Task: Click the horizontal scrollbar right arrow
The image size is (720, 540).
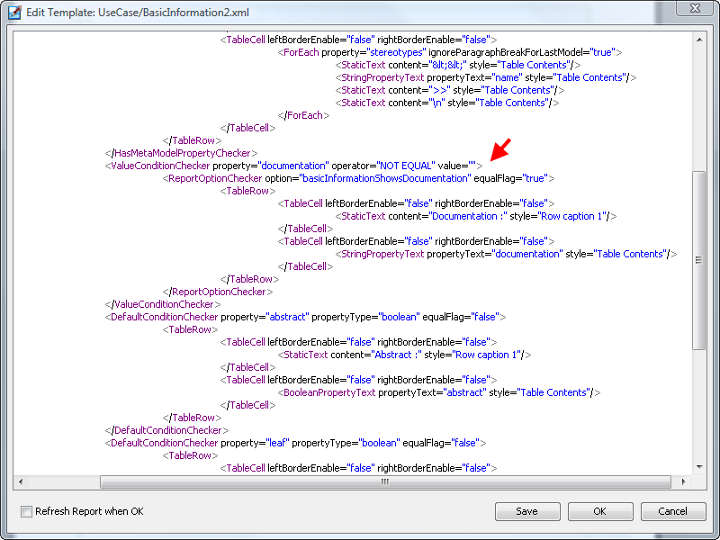Action: 683,482
